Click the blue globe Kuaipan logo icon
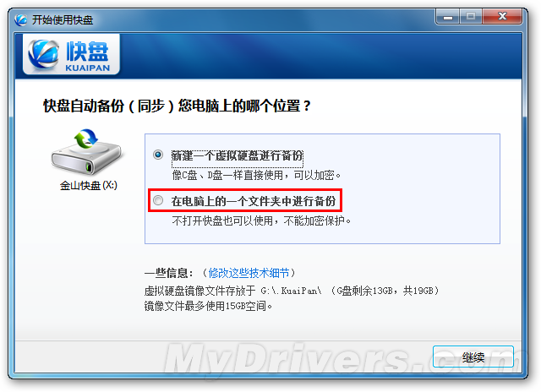Screen dimensions: 541x392 pyautogui.click(x=43, y=54)
